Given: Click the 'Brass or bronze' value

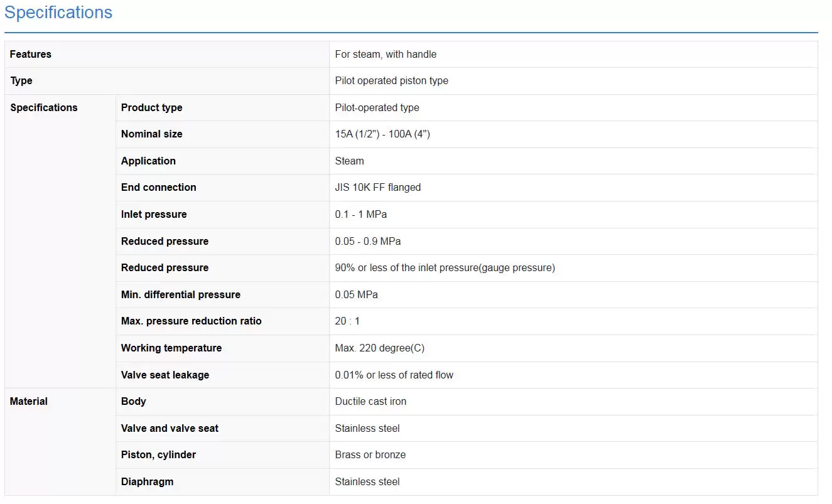Looking at the screenshot, I should [370, 455].
